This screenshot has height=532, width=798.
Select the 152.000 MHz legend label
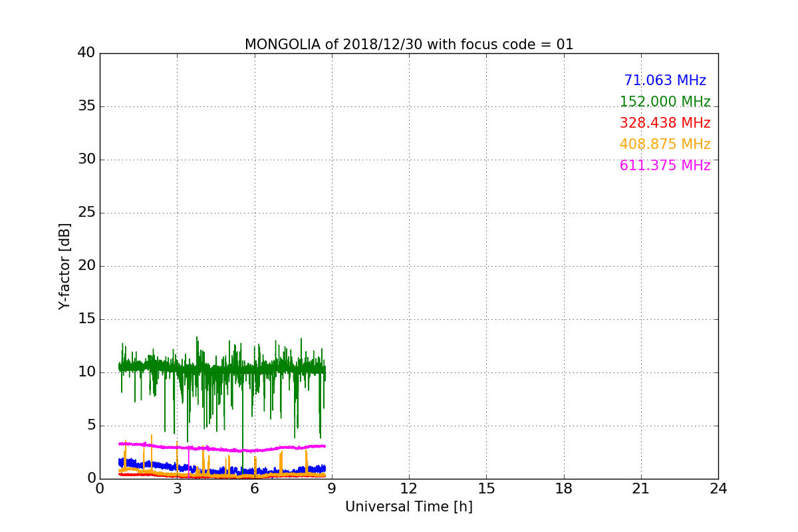pos(665,102)
